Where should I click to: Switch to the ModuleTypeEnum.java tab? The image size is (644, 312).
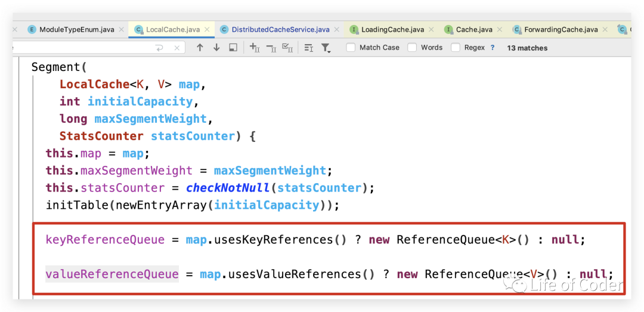click(76, 30)
